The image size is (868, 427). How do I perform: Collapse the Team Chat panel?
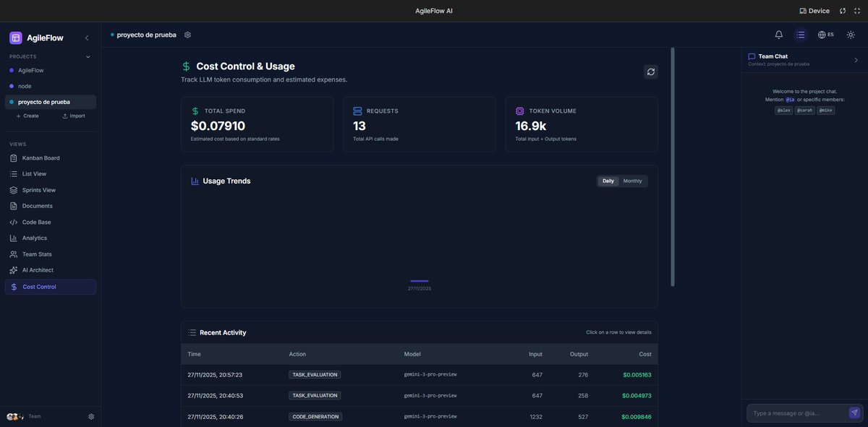point(856,60)
